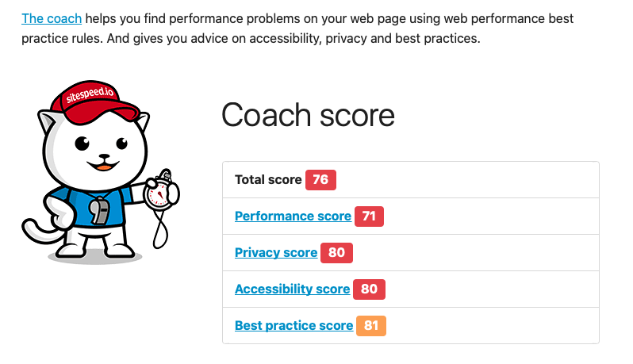Click the 80 badge next to Accessibility score
Screen dimensions: 633x364
tap(369, 289)
